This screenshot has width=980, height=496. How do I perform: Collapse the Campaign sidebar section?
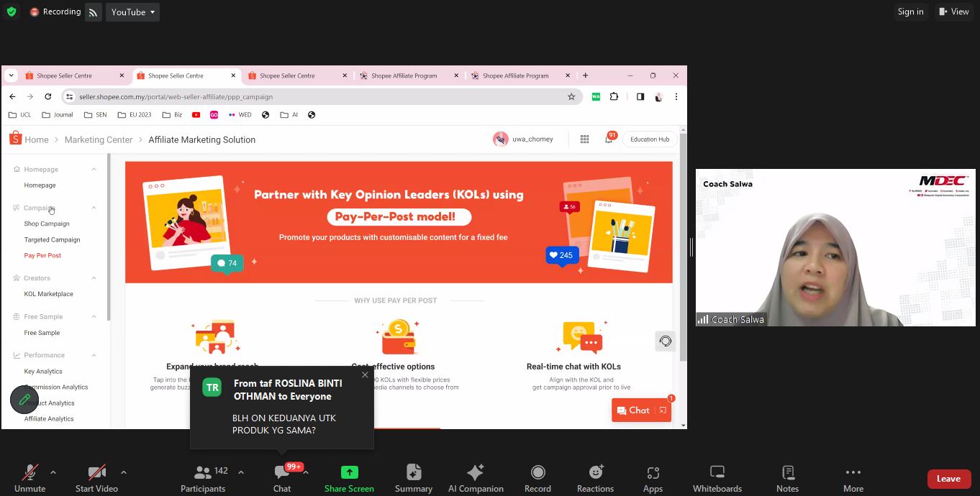click(94, 208)
